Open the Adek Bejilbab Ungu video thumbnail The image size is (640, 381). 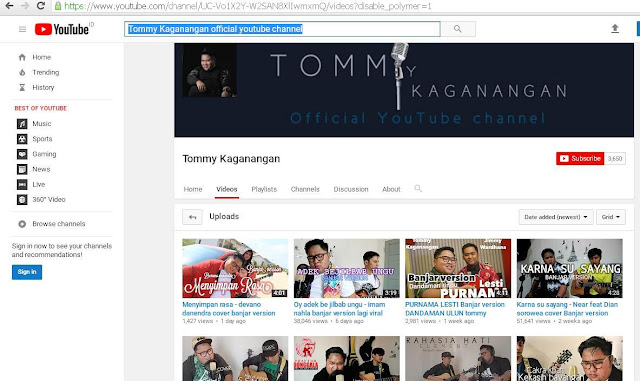tap(347, 268)
